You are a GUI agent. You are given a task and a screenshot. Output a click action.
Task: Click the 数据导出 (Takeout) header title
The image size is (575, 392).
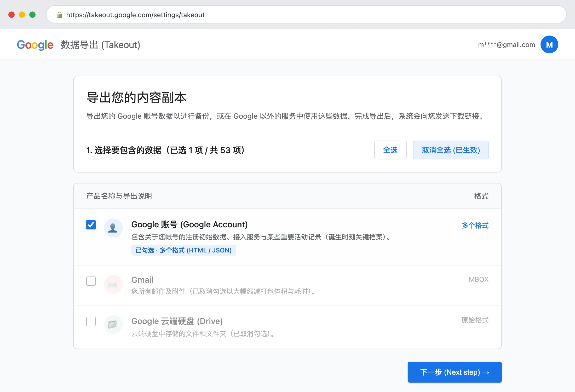click(101, 45)
